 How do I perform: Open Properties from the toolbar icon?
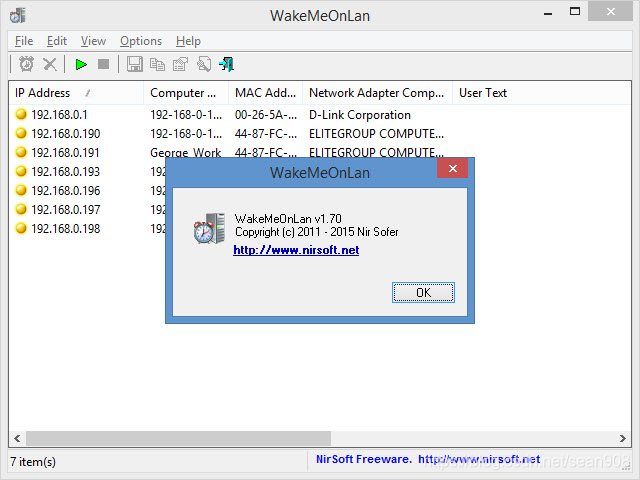180,64
